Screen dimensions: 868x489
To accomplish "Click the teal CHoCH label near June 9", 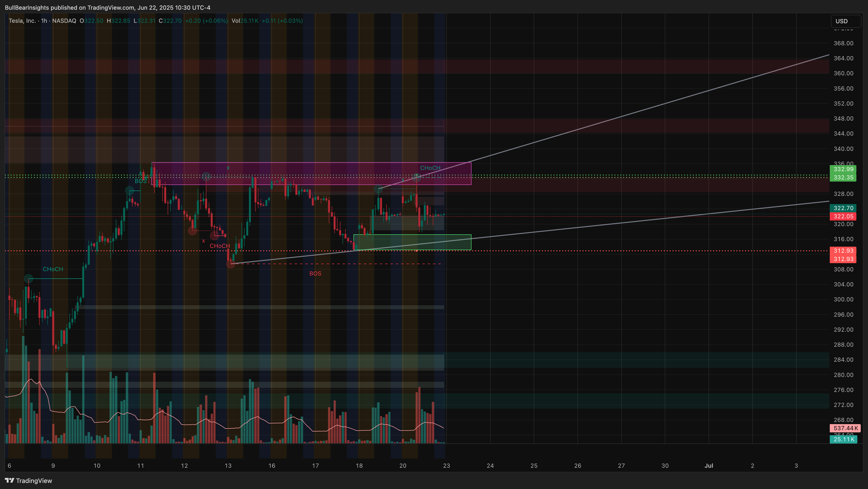I will point(53,269).
